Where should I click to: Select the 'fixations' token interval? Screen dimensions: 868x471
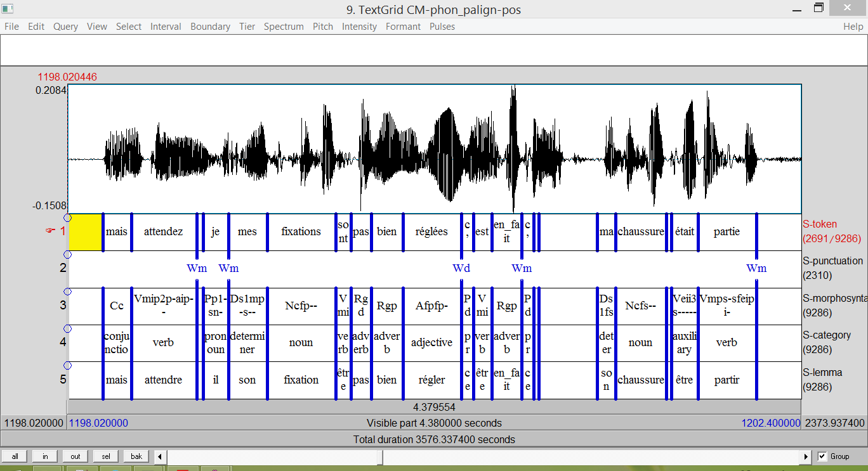click(301, 232)
